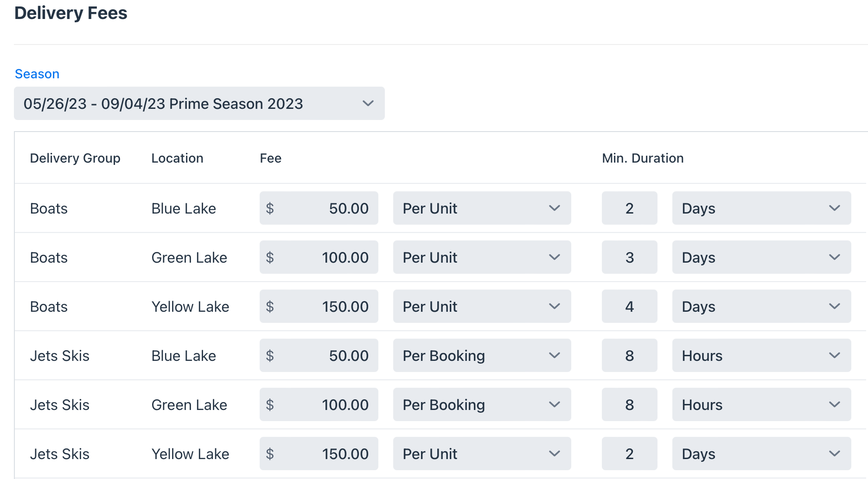
Task: Click chevron on Jets Skis Blue Lake Hours dropdown
Action: pyautogui.click(x=835, y=356)
